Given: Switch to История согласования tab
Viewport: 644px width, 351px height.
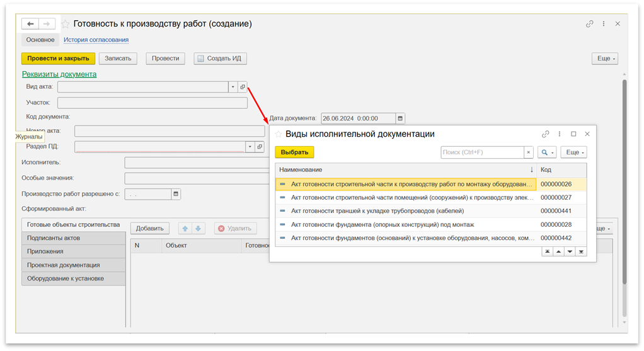Looking at the screenshot, I should pyautogui.click(x=96, y=40).
